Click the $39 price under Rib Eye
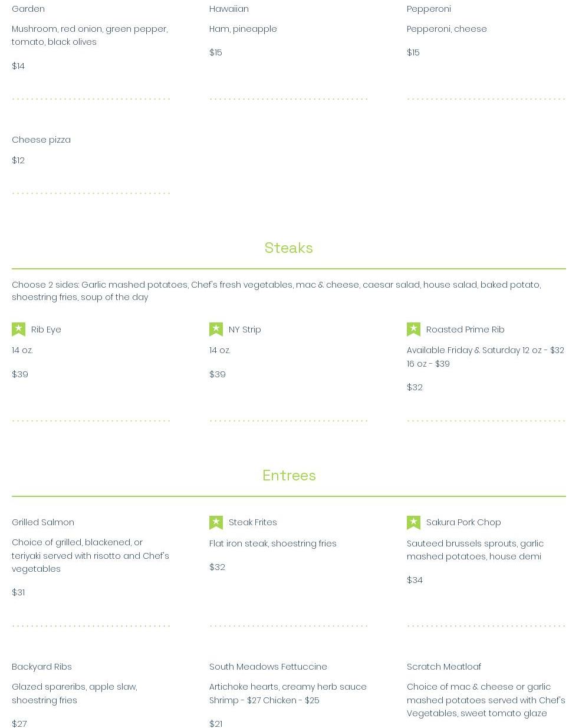The width and height of the screenshot is (569, 728). click(20, 374)
